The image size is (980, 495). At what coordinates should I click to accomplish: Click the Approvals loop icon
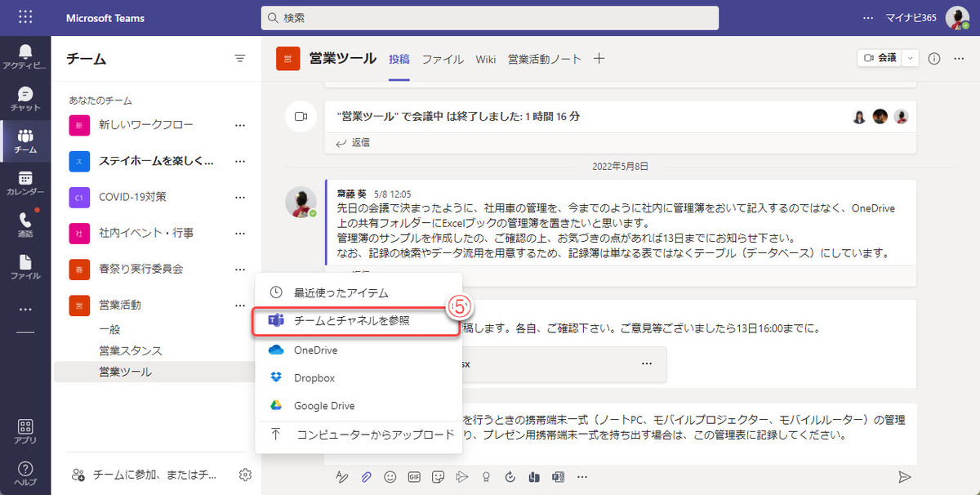point(510,476)
